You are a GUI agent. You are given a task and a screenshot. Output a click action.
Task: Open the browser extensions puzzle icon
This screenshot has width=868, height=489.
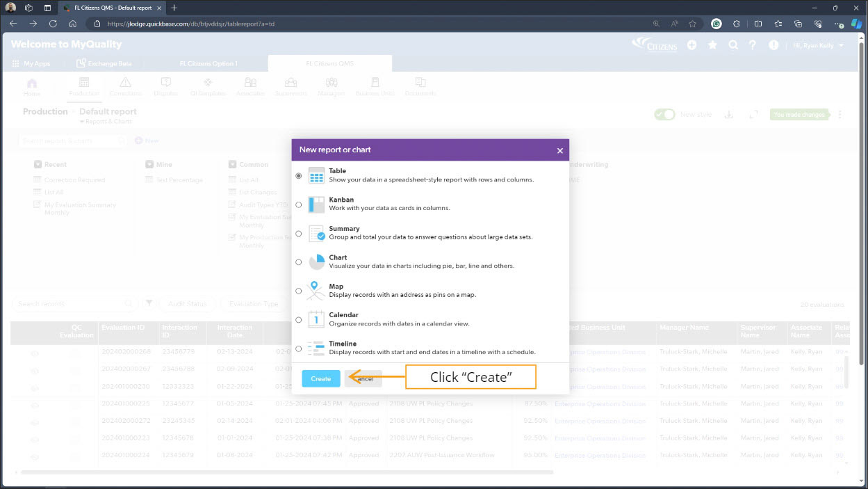point(737,23)
